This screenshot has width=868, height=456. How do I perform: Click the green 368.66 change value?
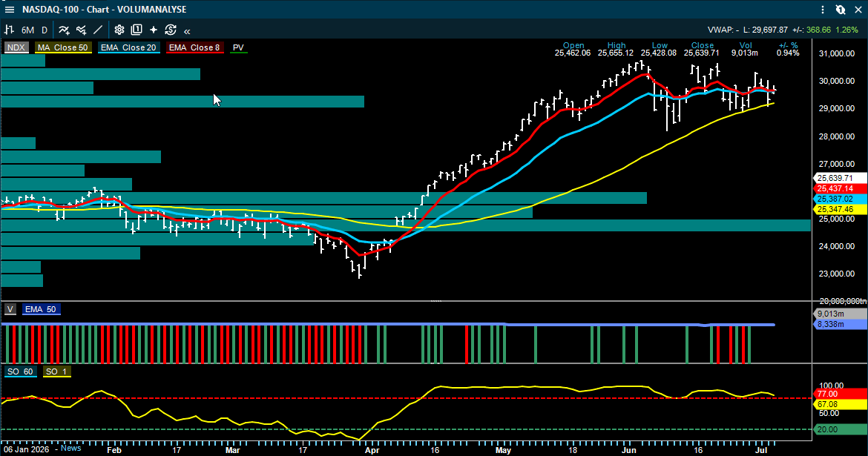click(x=818, y=30)
